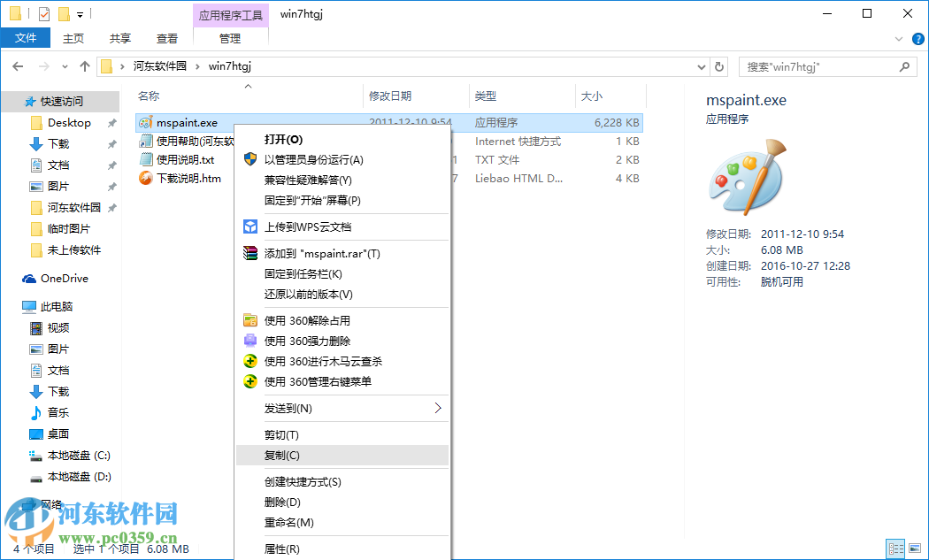Screen dimensions: 929x560
Task: Click the back navigation arrow
Action: tap(18, 65)
